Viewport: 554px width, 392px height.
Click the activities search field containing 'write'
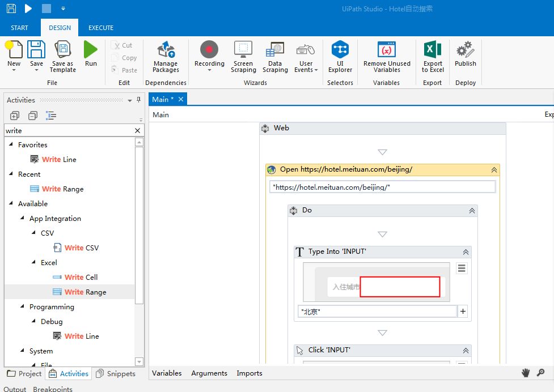(69, 130)
